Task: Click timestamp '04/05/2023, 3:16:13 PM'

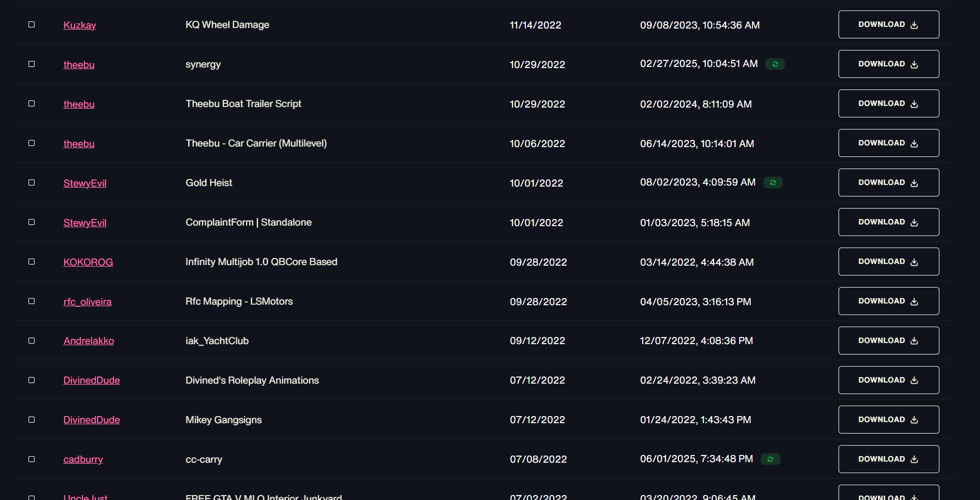Action: click(x=696, y=302)
